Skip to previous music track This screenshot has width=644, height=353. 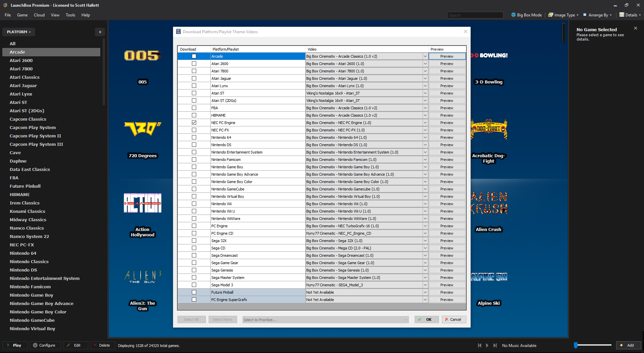pyautogui.click(x=480, y=345)
